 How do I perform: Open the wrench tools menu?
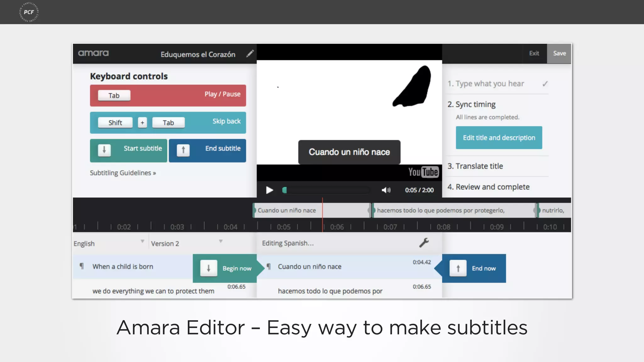(x=424, y=243)
